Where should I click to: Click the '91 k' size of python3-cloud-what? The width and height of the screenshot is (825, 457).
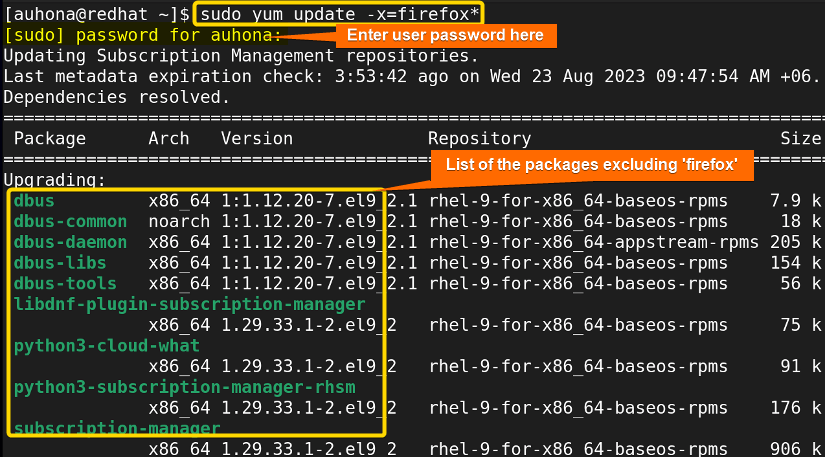tap(800, 367)
